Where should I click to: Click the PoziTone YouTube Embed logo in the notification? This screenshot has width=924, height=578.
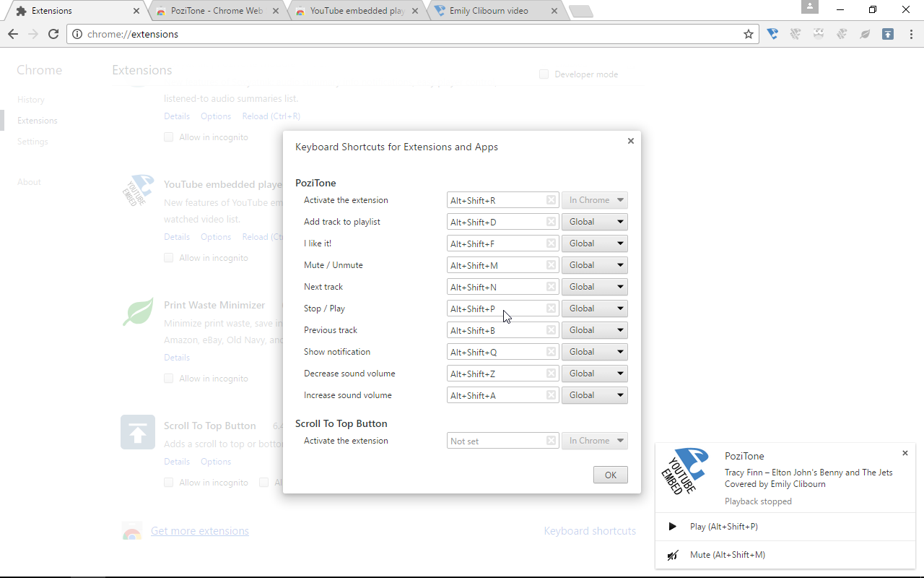tap(685, 471)
